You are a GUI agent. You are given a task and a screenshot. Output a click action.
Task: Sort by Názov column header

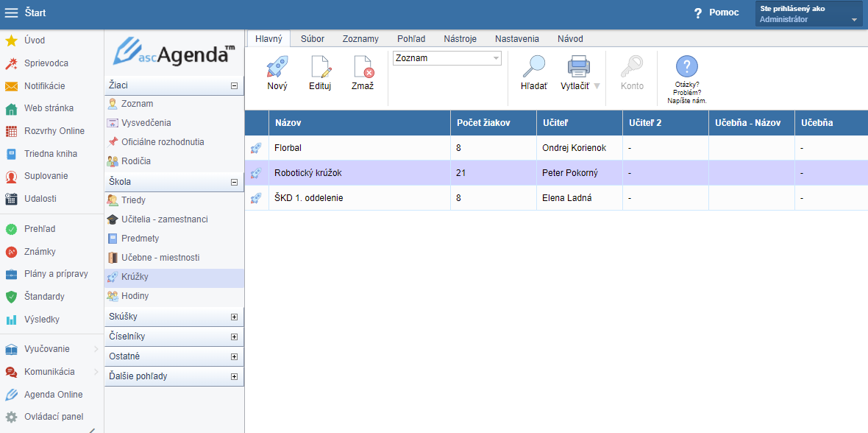tap(359, 122)
